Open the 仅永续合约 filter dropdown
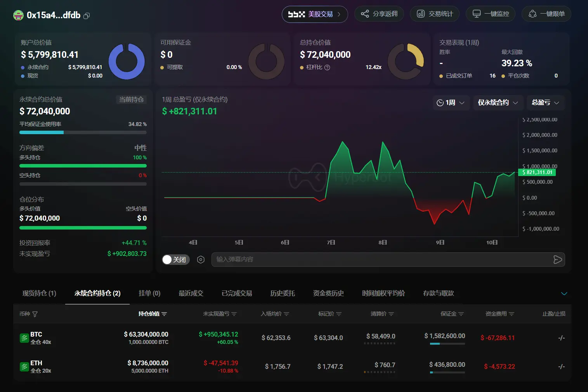588x392 pixels. (498, 103)
